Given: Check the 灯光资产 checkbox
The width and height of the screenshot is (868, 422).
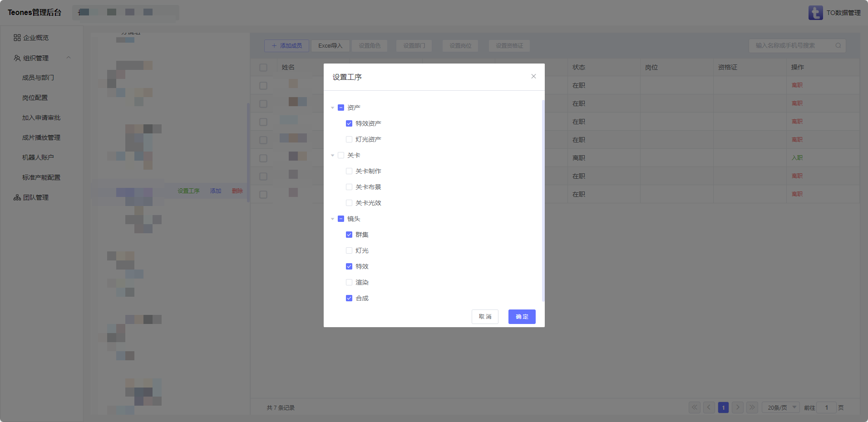Looking at the screenshot, I should [349, 139].
